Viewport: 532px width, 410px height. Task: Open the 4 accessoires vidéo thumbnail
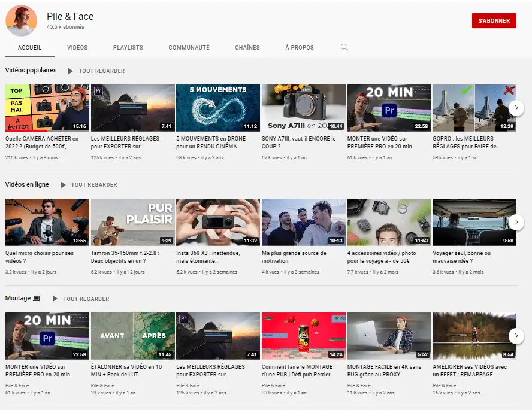389,222
